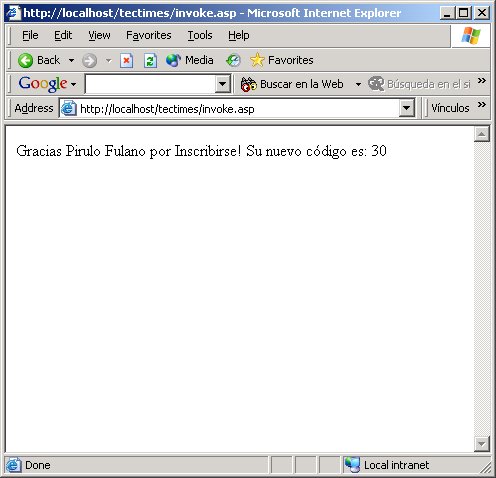Expand the Google search box dropdown arrow

click(222, 84)
